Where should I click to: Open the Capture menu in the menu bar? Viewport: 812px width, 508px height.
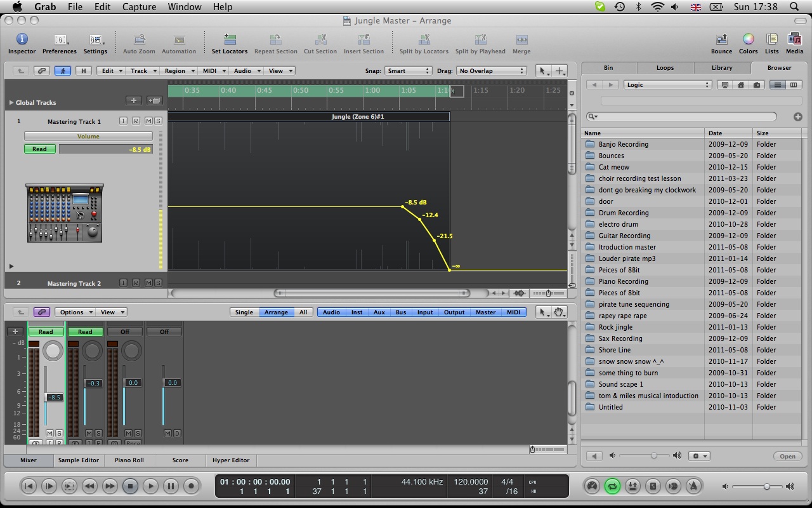(139, 7)
